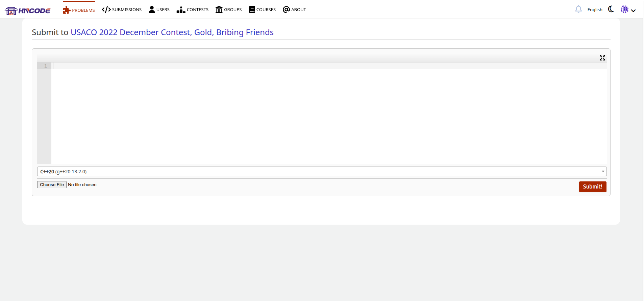Go to the Courses tab

262,9
